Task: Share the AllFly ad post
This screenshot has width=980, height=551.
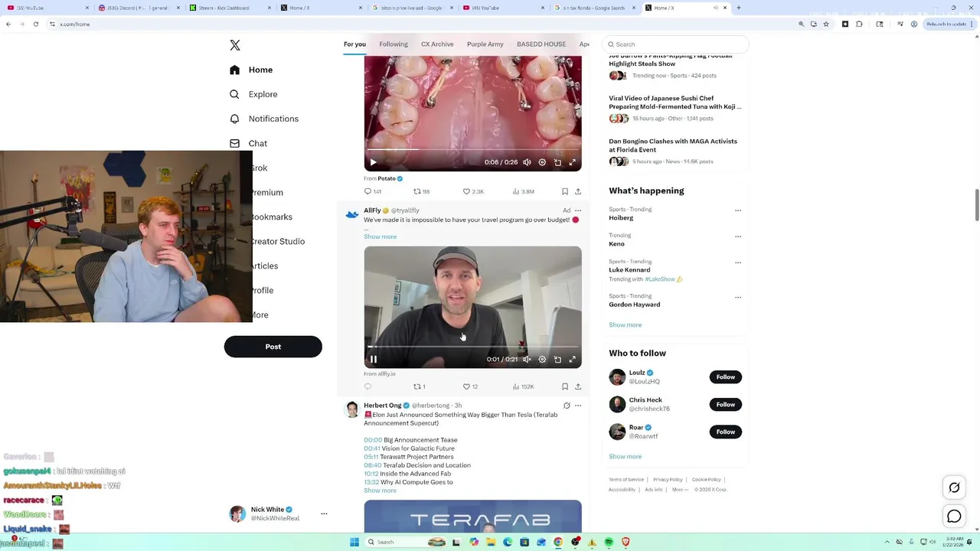Action: click(578, 386)
